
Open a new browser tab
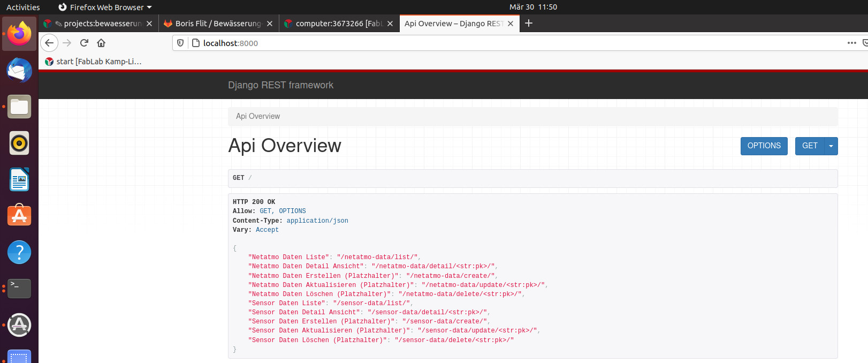coord(529,23)
